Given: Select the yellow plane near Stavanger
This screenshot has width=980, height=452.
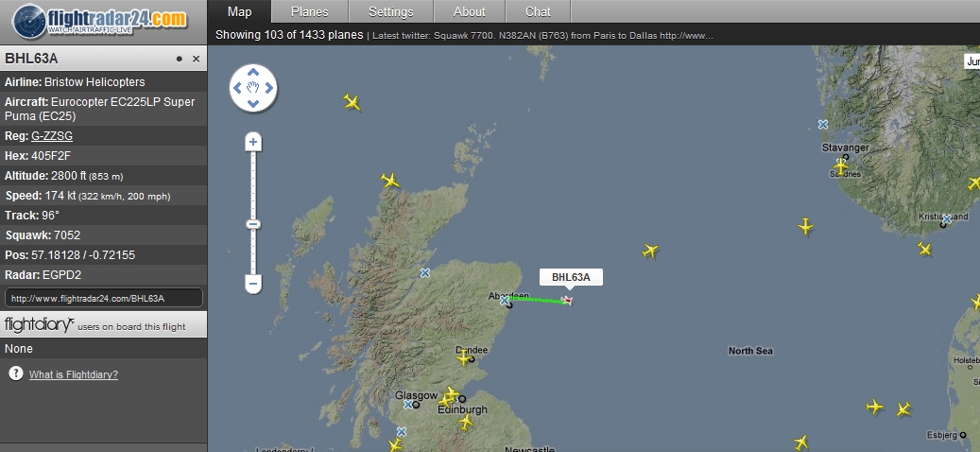Looking at the screenshot, I should 841,166.
